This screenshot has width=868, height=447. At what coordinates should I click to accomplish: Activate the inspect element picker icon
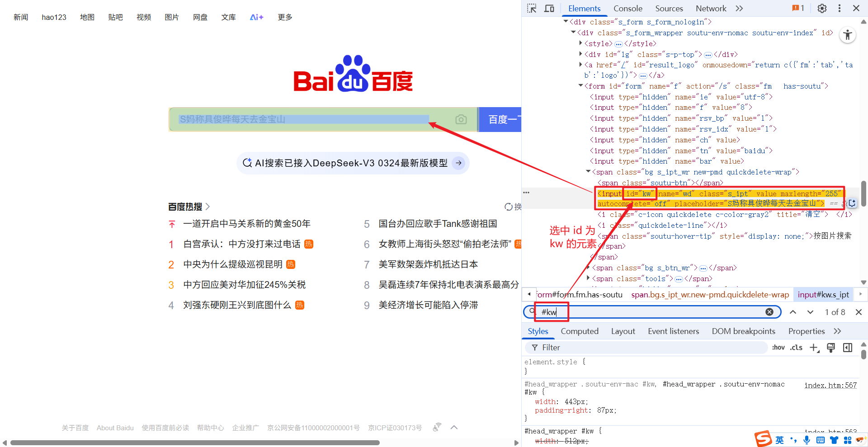point(532,8)
